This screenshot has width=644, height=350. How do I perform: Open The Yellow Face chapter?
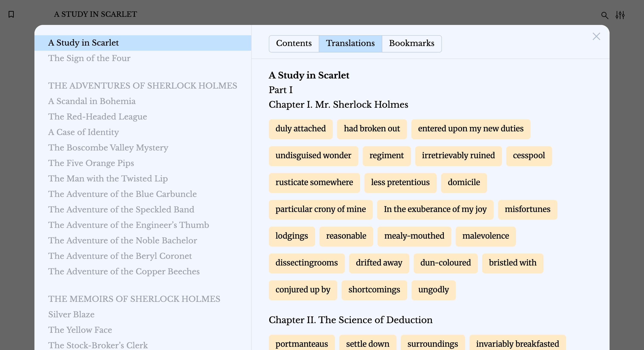pyautogui.click(x=80, y=330)
